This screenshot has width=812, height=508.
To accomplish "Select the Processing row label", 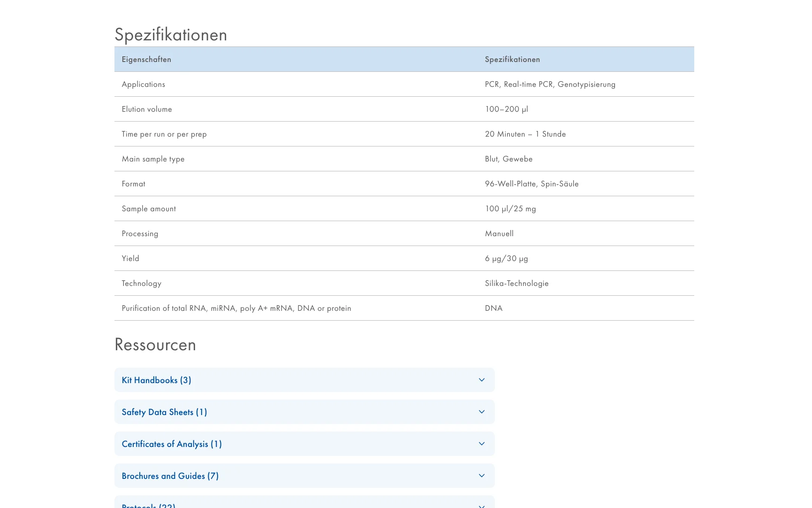I will tap(140, 234).
